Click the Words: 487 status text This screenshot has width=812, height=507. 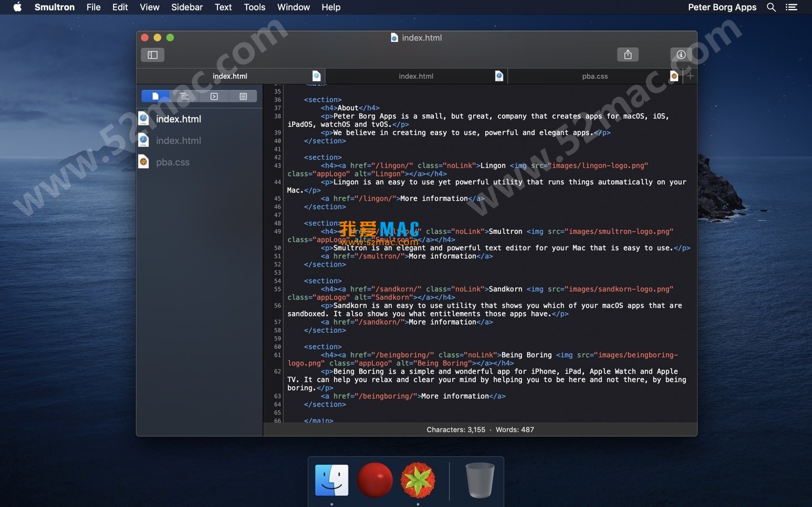coord(514,429)
